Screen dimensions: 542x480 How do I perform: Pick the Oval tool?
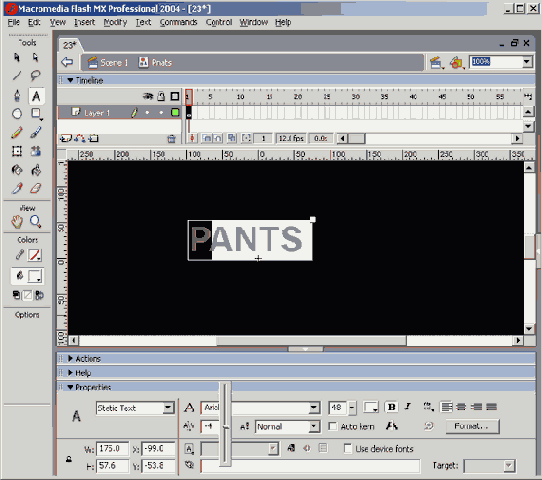coord(17,114)
